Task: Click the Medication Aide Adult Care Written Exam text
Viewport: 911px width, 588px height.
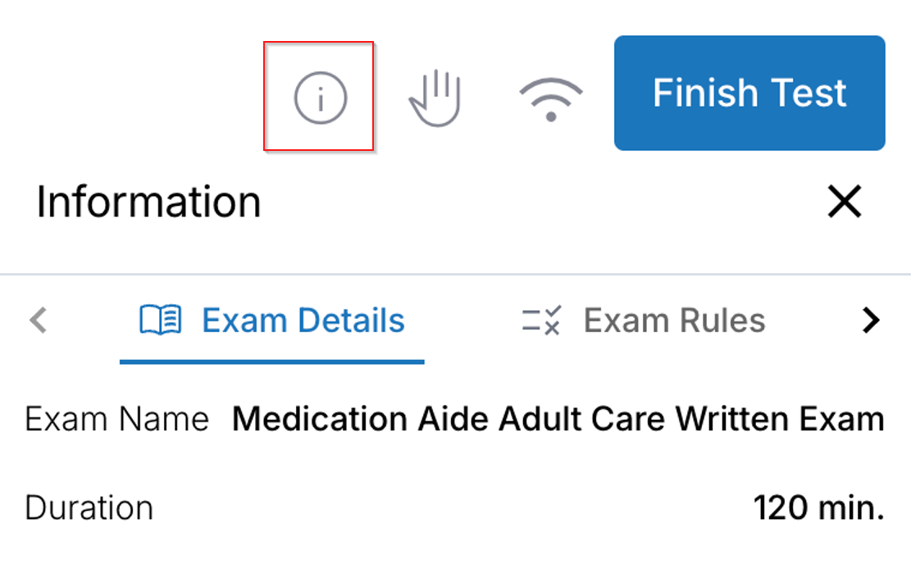Action: pyautogui.click(x=558, y=420)
